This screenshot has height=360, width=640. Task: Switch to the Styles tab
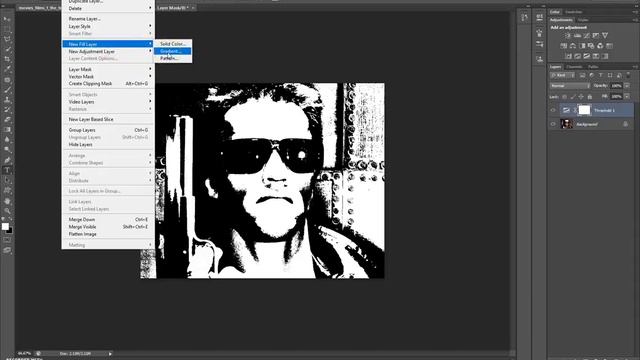[583, 20]
